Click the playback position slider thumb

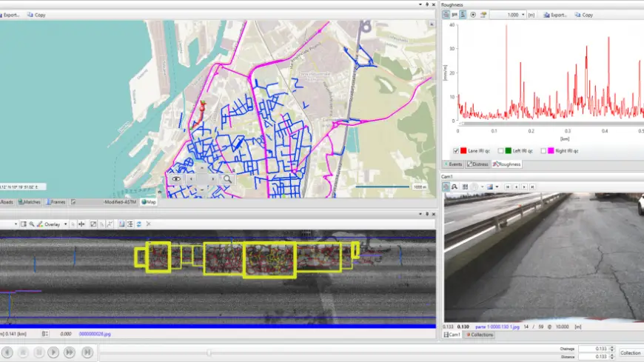click(209, 352)
